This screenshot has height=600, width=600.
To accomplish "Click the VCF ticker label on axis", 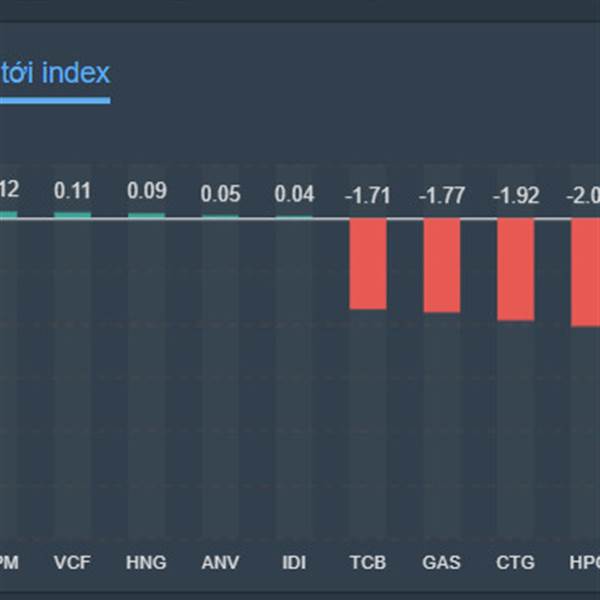I will [x=73, y=561].
